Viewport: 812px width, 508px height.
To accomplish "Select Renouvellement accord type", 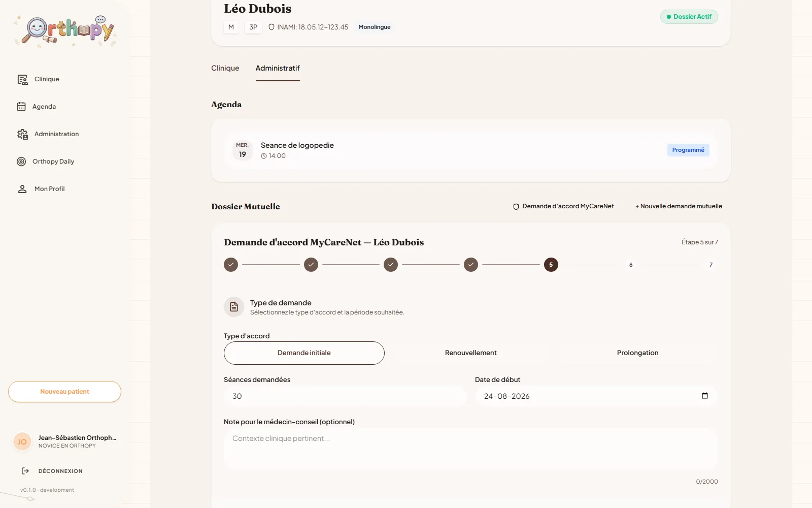I will click(471, 353).
